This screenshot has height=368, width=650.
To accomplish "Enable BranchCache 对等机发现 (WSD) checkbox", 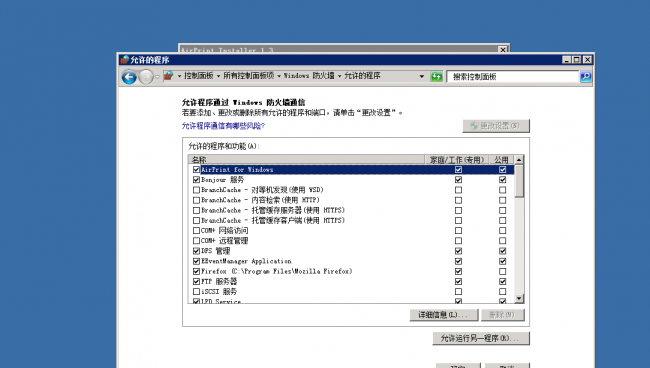I will pos(196,190).
